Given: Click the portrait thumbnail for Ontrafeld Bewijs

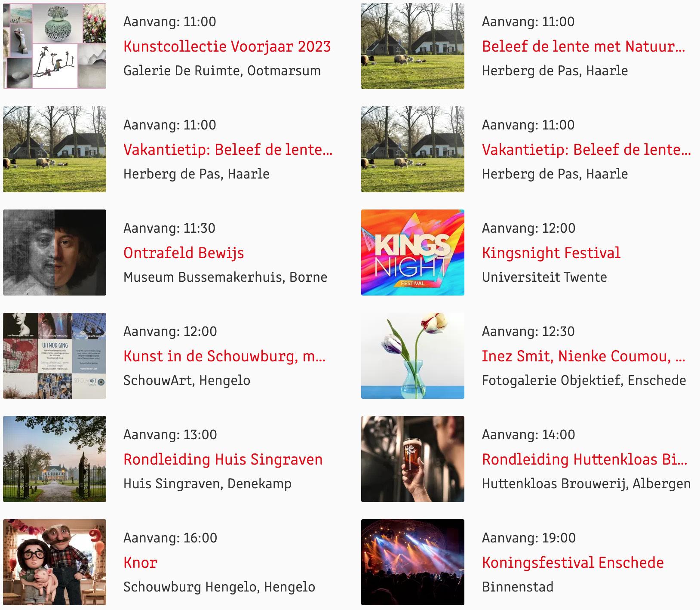Looking at the screenshot, I should pyautogui.click(x=55, y=253).
